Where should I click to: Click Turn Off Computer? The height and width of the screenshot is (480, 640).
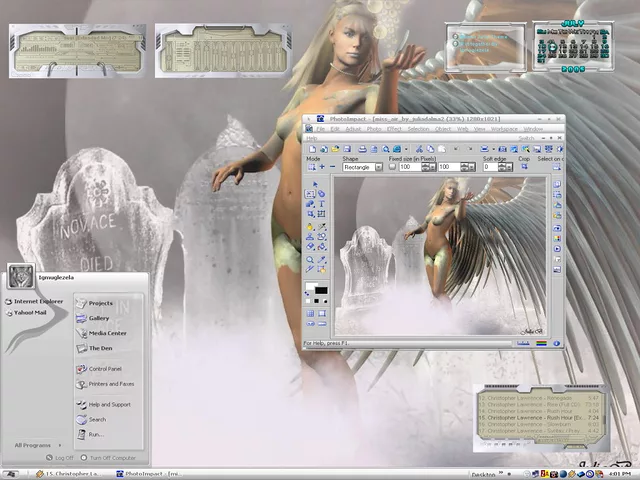pos(108,458)
